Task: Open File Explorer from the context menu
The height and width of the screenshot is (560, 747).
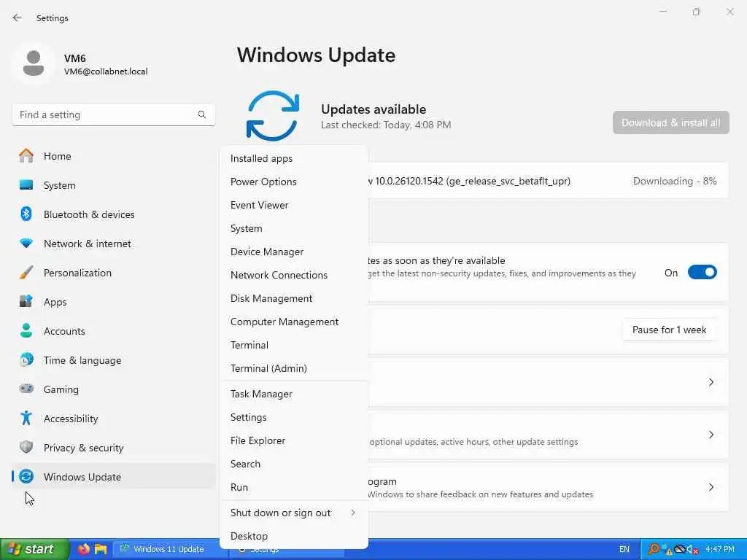Action: point(294,441)
